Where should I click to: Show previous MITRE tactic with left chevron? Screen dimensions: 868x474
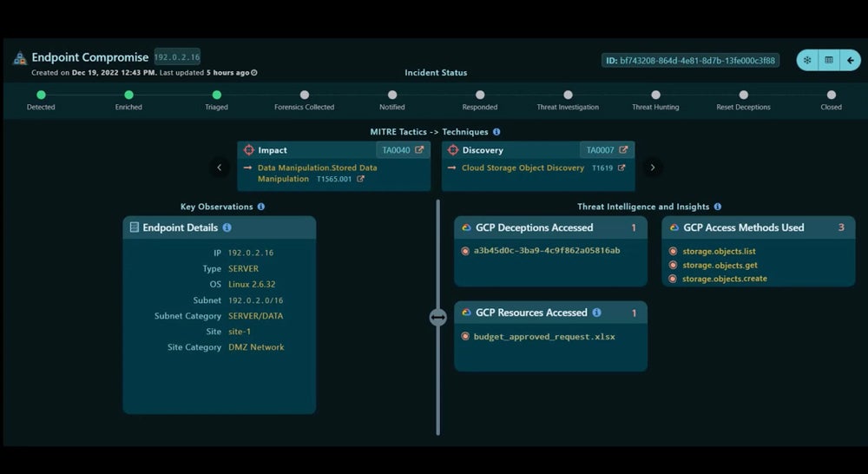(220, 167)
